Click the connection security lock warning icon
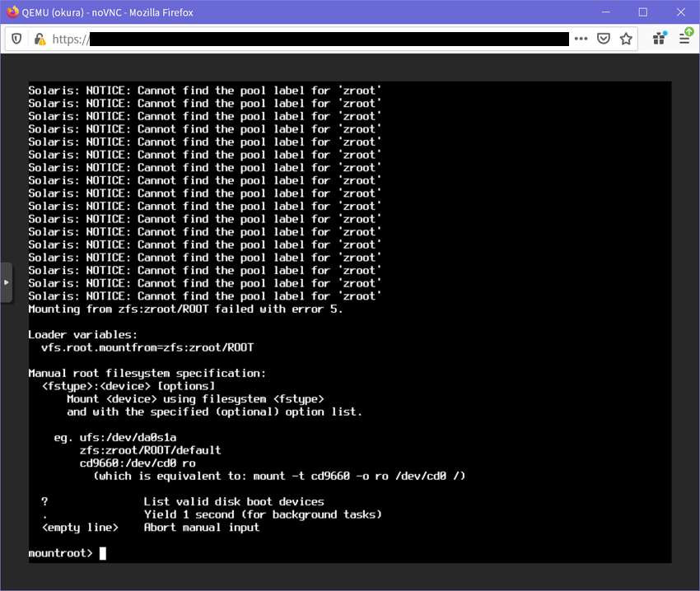This screenshot has height=591, width=700. pos(38,39)
